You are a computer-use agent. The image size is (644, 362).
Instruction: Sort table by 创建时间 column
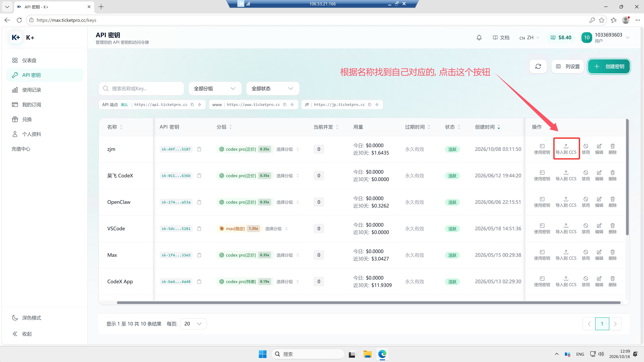click(488, 127)
